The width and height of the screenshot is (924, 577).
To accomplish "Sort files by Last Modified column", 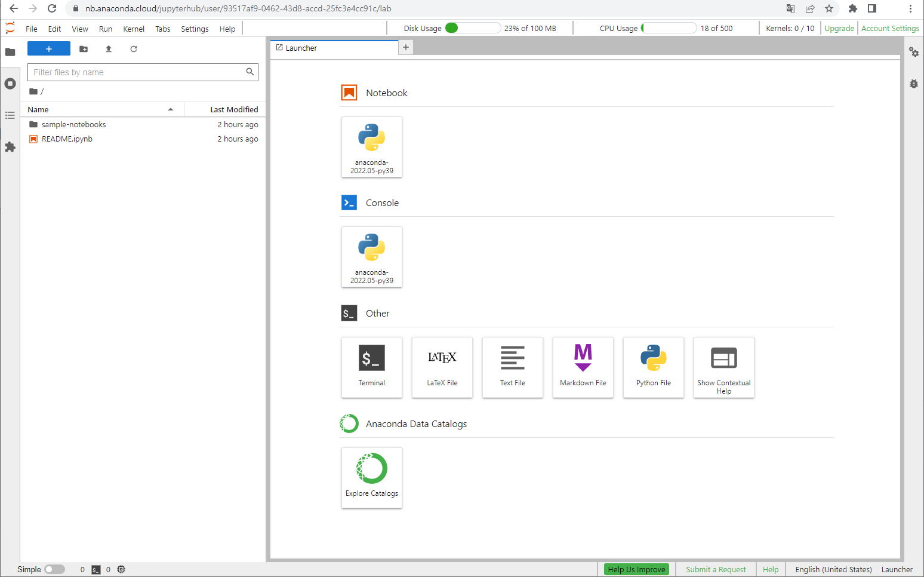I will tap(225, 109).
